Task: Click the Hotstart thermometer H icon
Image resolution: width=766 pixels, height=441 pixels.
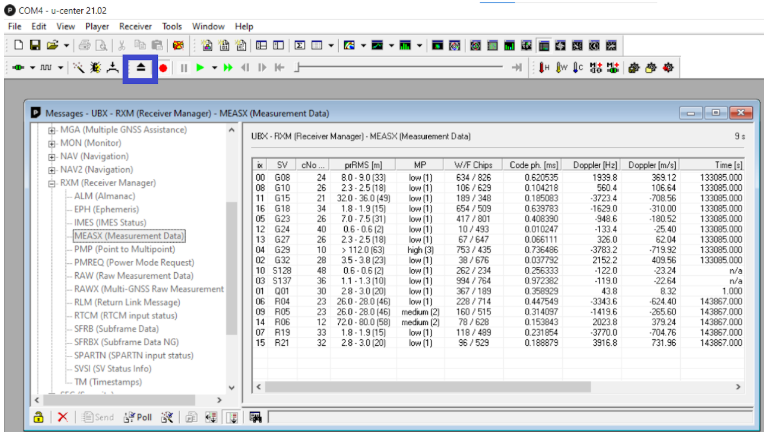Action: coord(544,67)
